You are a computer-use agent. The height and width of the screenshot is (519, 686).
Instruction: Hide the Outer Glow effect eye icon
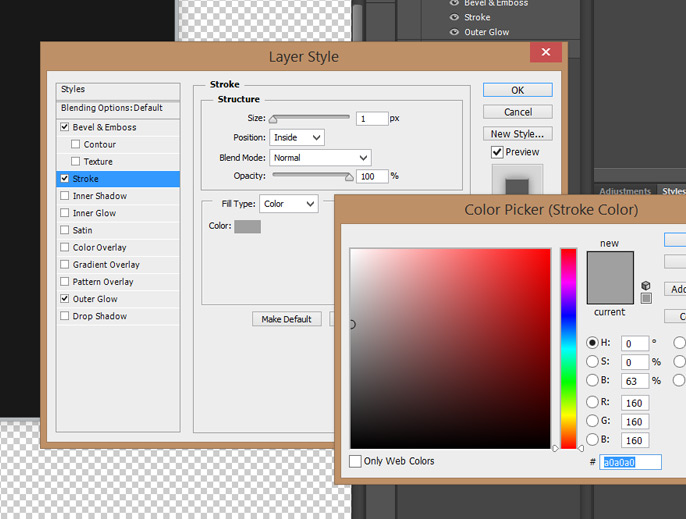(x=454, y=32)
